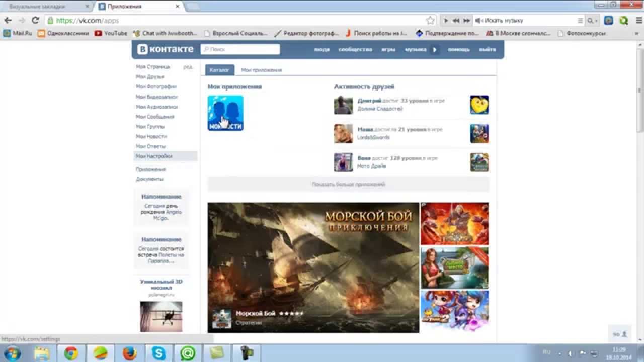Click the music player next track button
The height and width of the screenshot is (362, 644).
click(466, 21)
